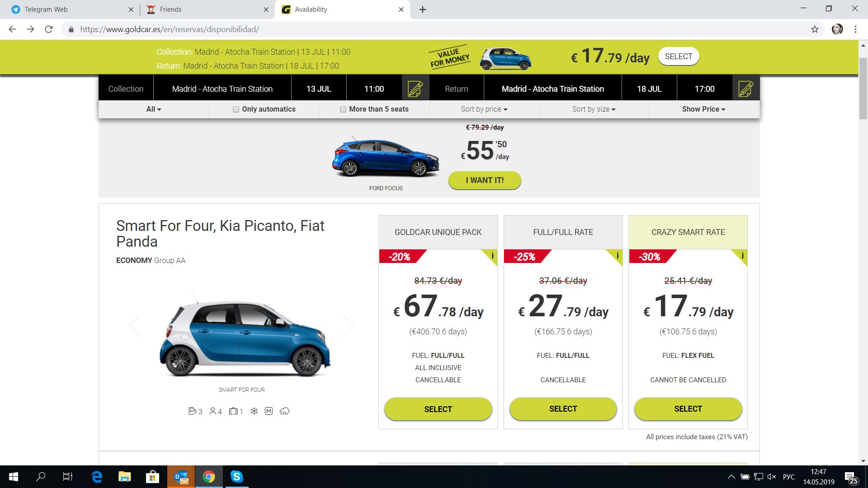Click the taskbar search magnifier
868x488 pixels.
coord(41,477)
